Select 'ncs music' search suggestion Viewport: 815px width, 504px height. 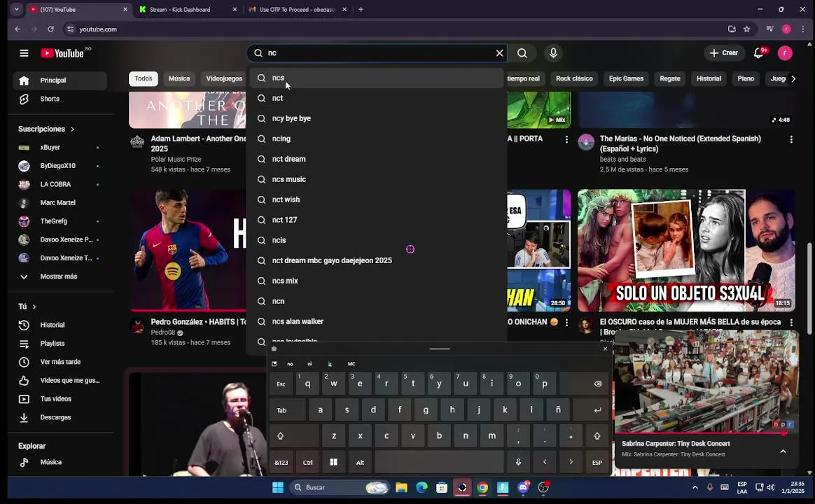tap(377, 179)
